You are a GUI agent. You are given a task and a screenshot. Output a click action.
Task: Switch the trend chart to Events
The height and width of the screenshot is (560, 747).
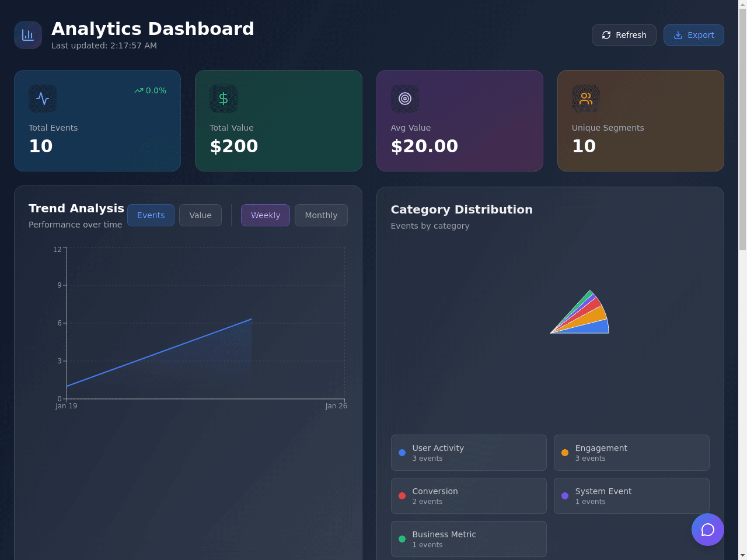[151, 215]
